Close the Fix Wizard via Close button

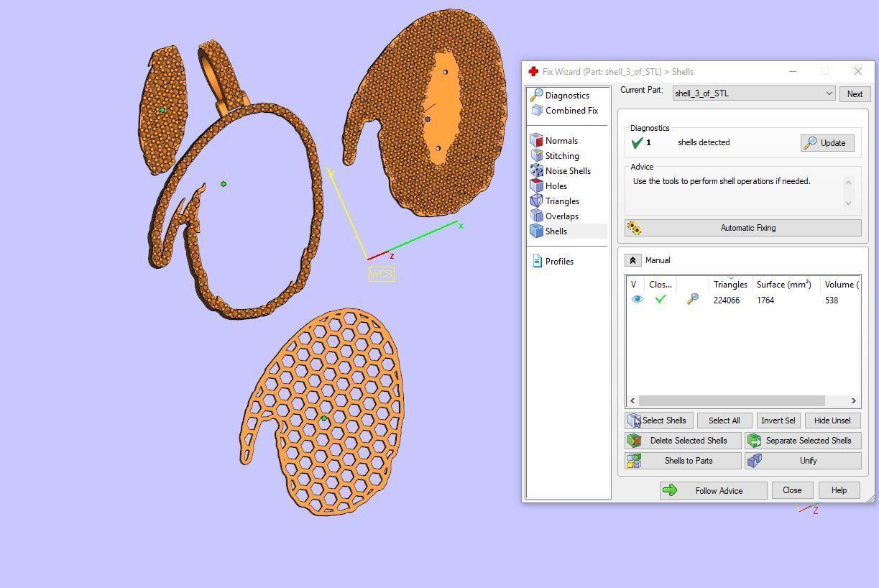pos(792,490)
